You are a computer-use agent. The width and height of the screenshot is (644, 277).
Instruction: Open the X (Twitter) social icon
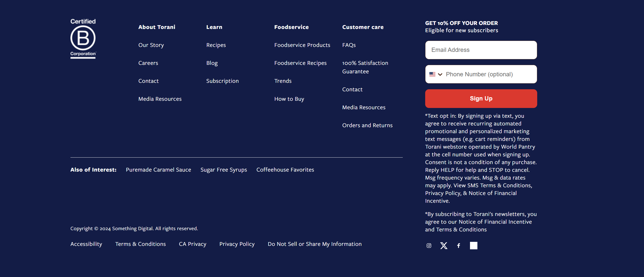[444, 245]
